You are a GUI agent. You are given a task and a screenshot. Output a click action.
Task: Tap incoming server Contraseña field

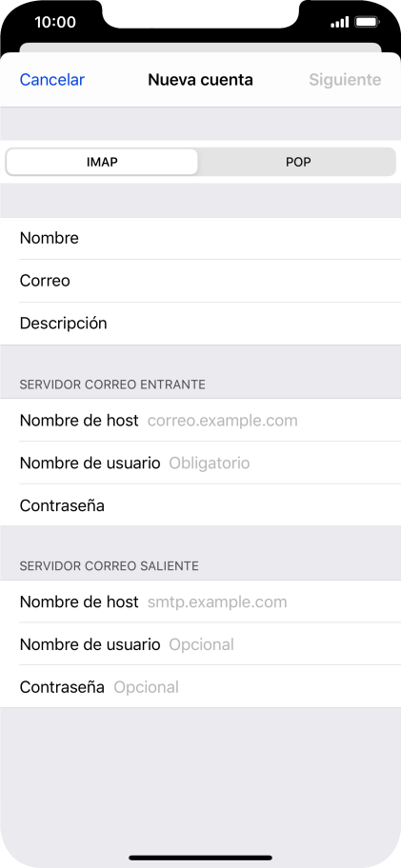click(200, 505)
